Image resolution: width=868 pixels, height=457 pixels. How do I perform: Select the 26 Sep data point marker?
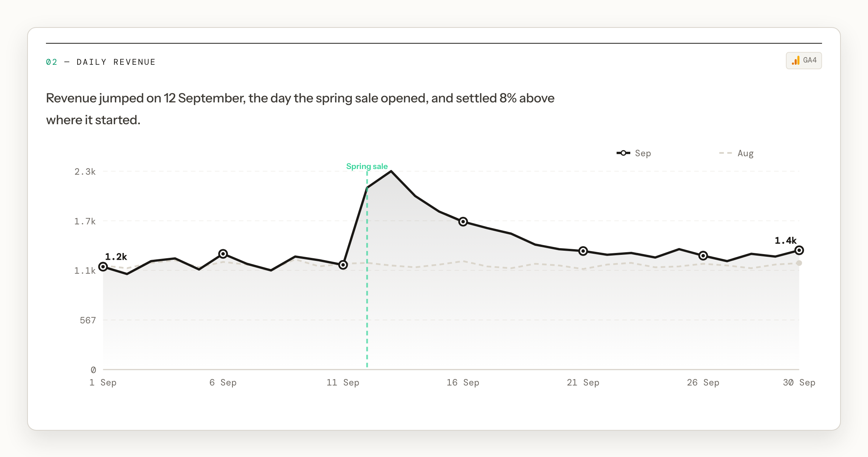703,256
